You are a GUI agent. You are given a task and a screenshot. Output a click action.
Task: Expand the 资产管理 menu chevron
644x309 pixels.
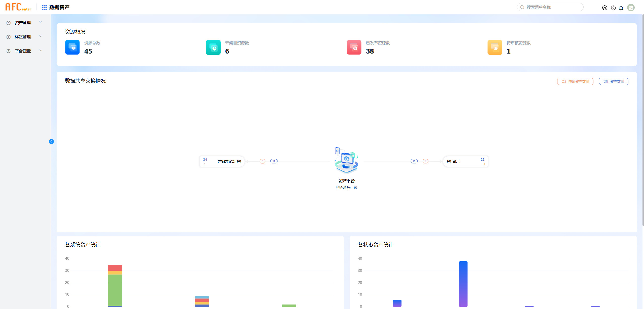click(x=41, y=22)
